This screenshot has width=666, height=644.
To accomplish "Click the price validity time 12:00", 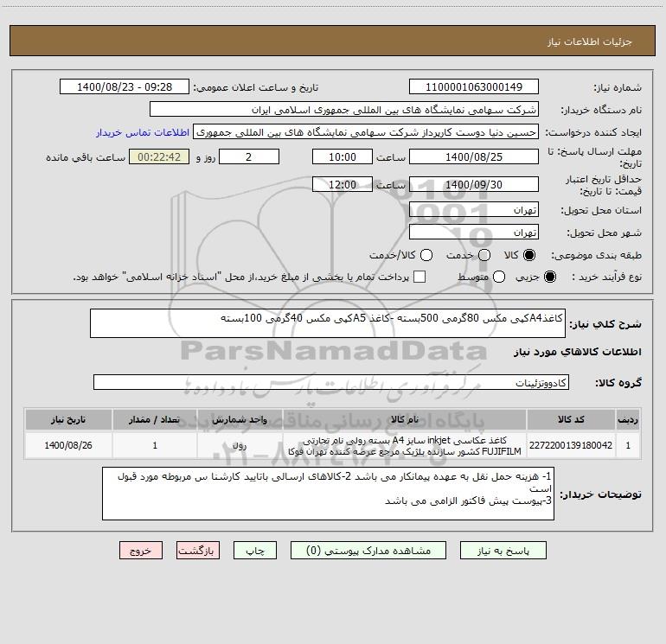I will [343, 184].
